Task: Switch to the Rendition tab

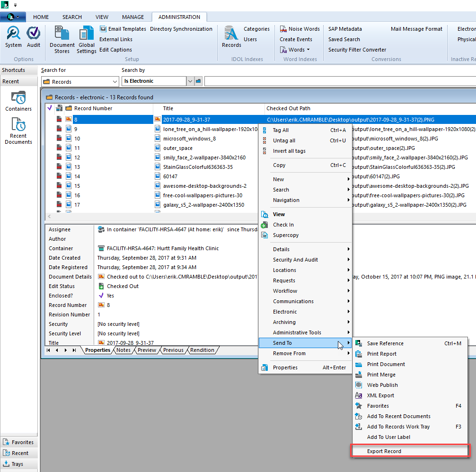Action: point(202,350)
